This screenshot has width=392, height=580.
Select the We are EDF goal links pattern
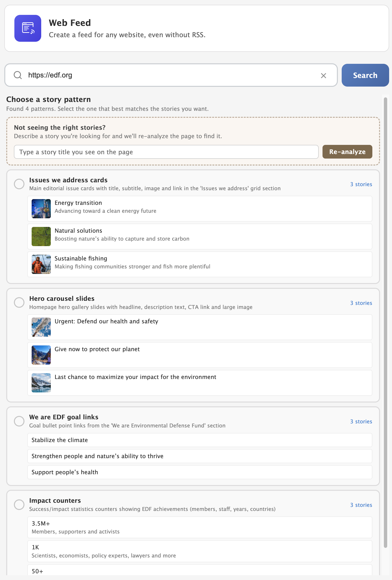point(19,421)
